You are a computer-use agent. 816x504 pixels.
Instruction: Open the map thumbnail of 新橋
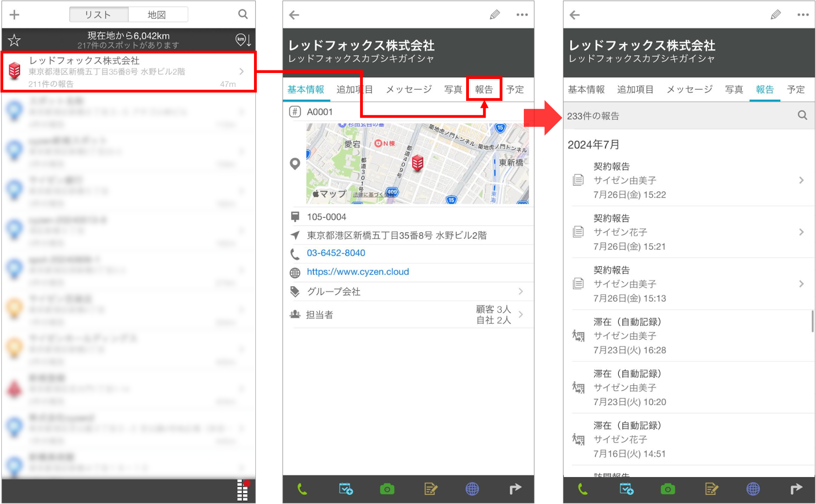pyautogui.click(x=417, y=164)
